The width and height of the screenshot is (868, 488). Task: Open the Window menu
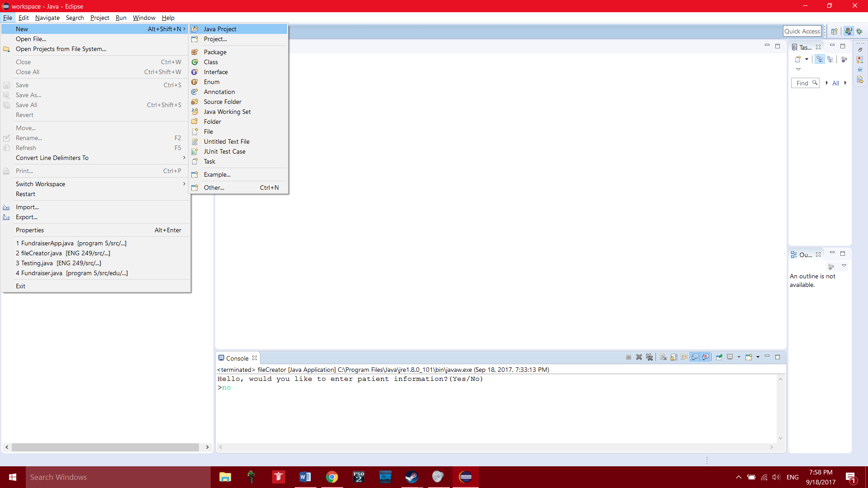144,18
